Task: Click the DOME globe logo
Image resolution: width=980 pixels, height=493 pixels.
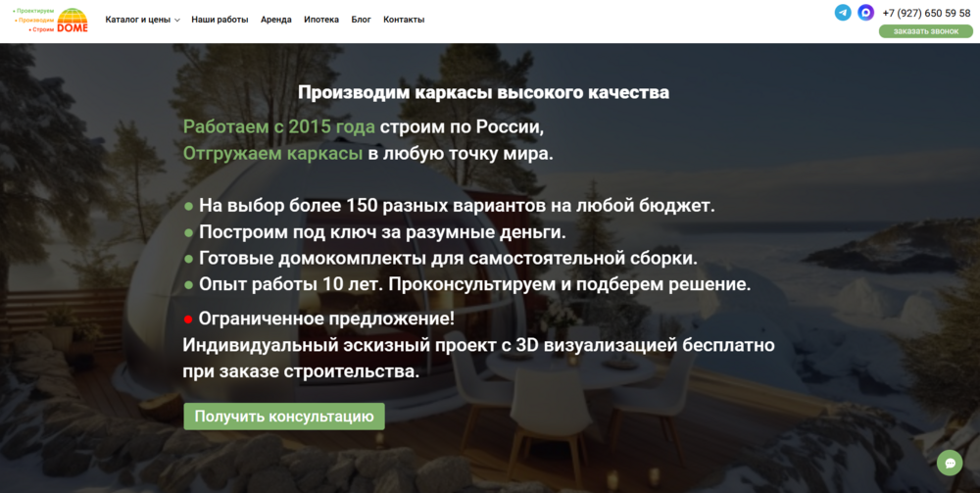Action: point(73,20)
